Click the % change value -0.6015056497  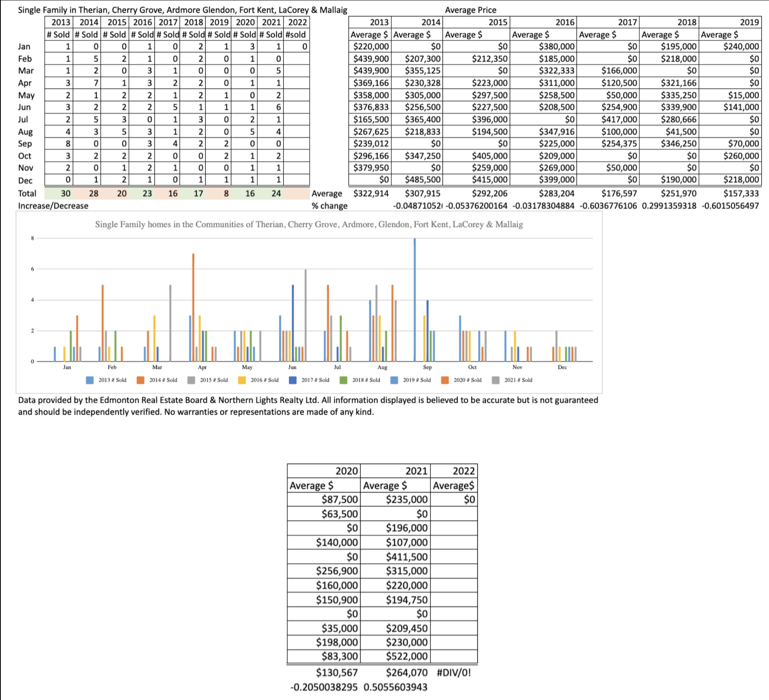pos(730,206)
